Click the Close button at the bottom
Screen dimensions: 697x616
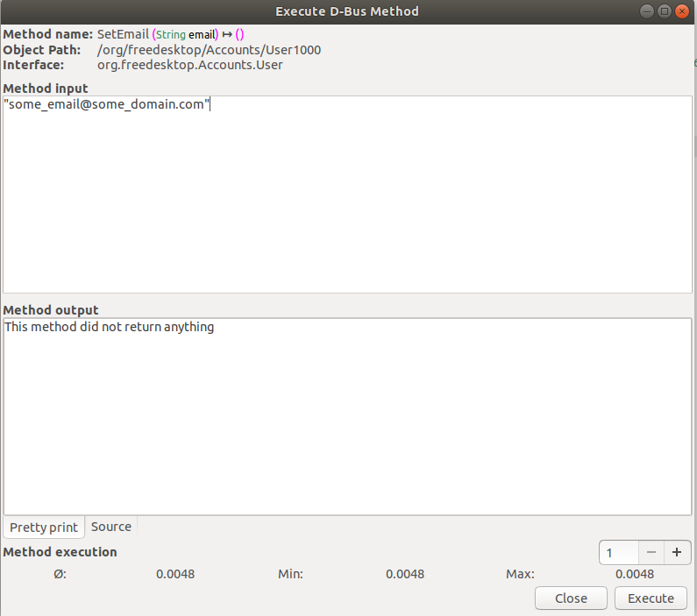(x=571, y=598)
